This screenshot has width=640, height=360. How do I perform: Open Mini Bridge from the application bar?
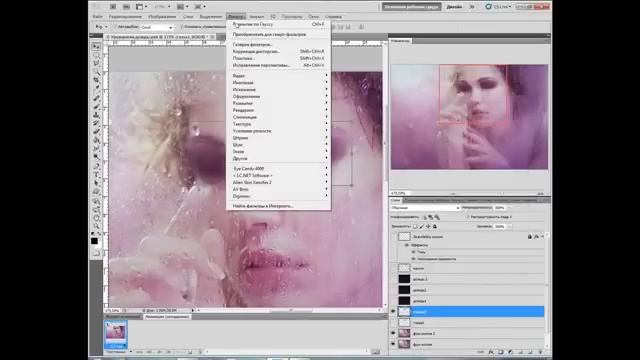[126, 7]
